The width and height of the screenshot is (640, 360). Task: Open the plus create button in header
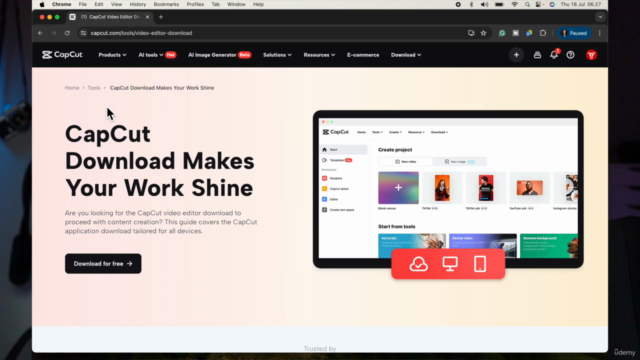[x=516, y=55]
